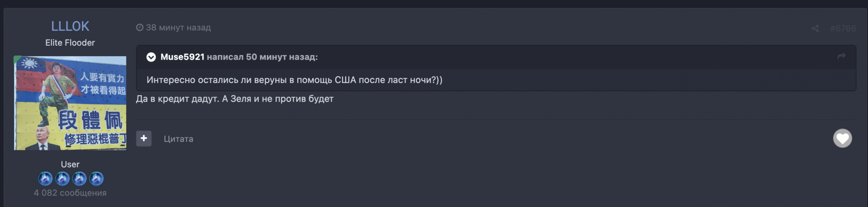Click the clock icon beside timestamp
Image resolution: width=868 pixels, height=207 pixels.
[x=140, y=27]
